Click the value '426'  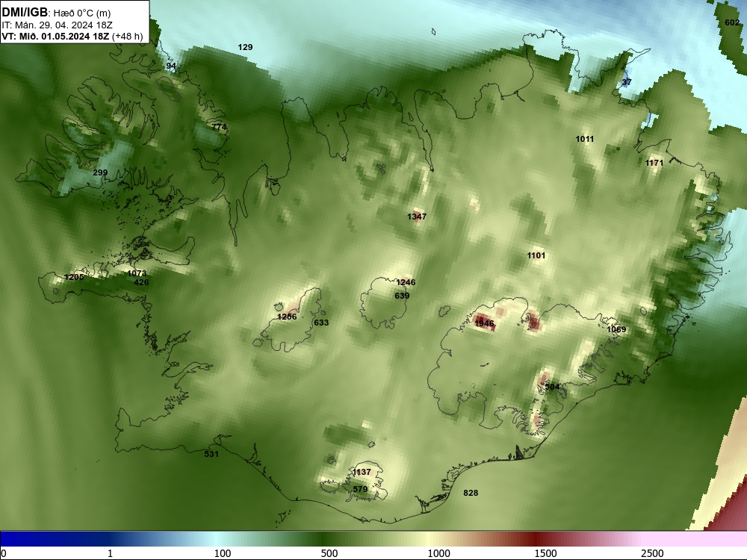141,282
